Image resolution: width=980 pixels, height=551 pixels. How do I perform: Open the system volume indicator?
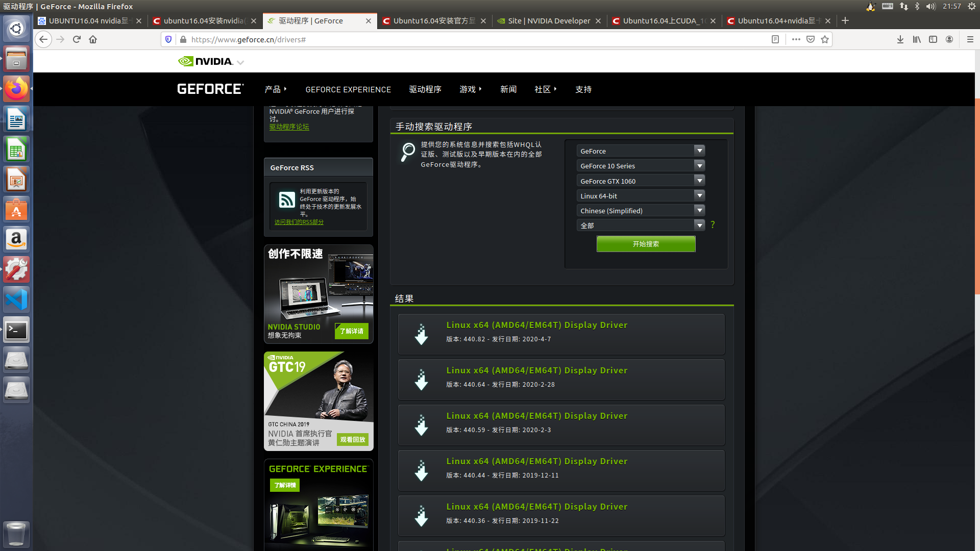point(931,6)
